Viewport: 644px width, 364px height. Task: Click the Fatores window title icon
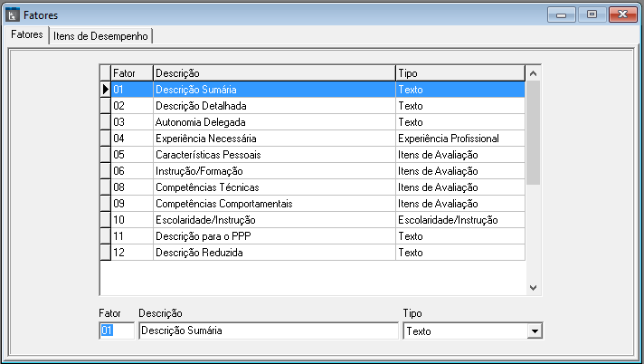pyautogui.click(x=13, y=14)
